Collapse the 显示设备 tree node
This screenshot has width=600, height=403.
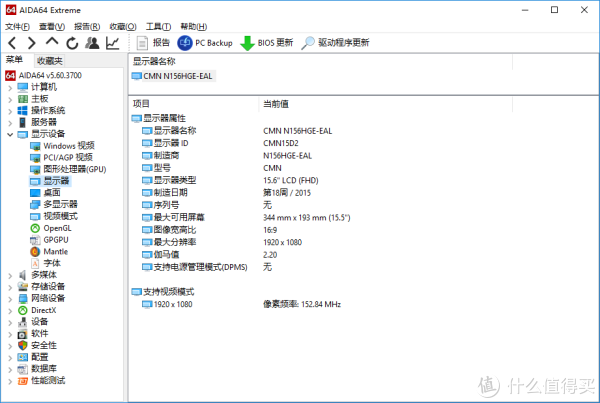[x=10, y=135]
